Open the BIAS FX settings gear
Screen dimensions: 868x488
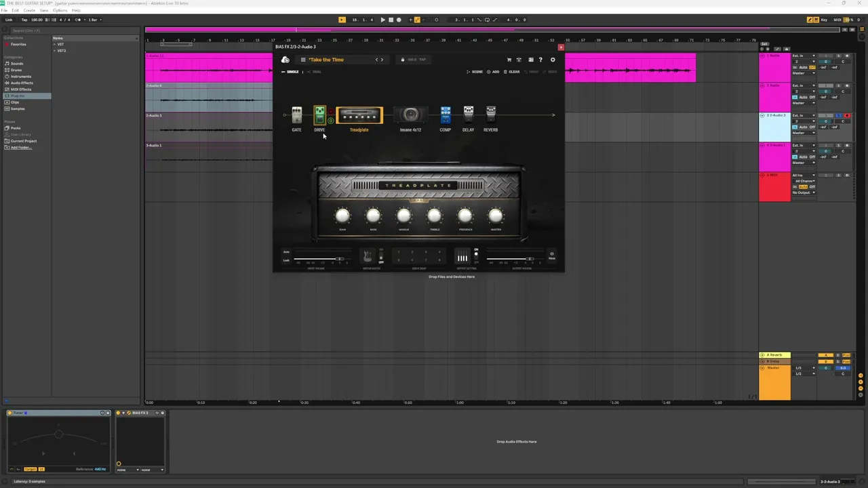[x=553, y=60]
